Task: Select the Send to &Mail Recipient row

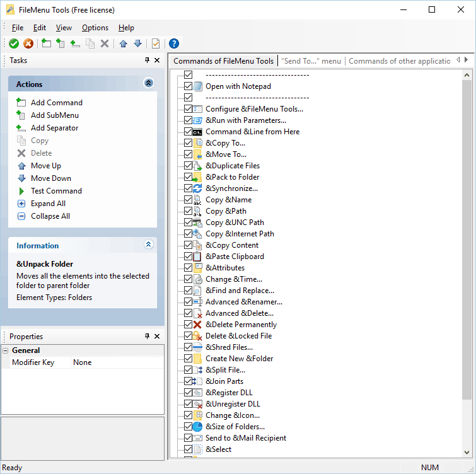Action: coord(246,438)
